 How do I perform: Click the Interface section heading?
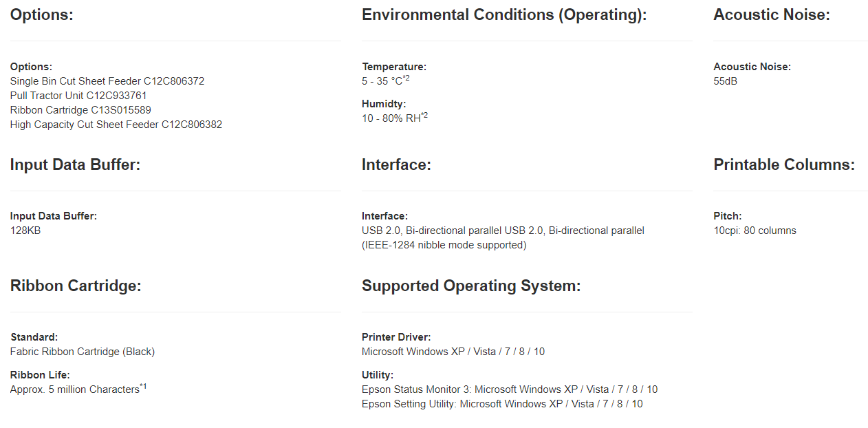coord(396,164)
